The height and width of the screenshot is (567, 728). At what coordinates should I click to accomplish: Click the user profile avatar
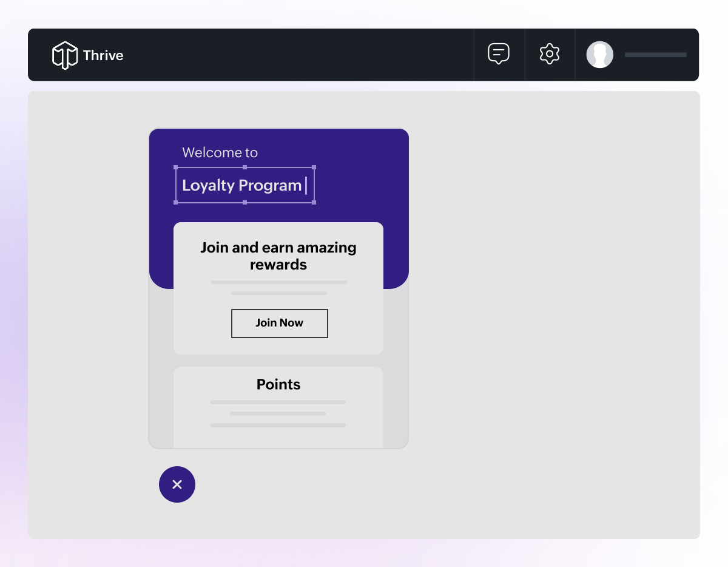coord(600,55)
